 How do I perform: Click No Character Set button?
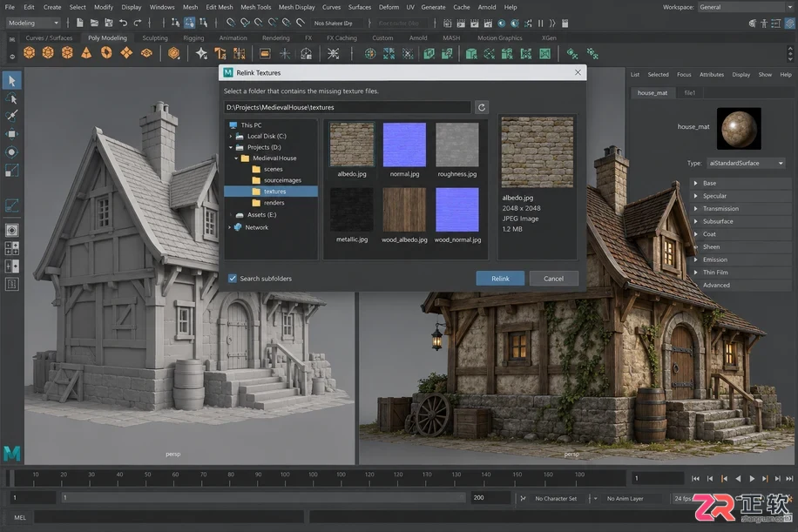[556, 498]
